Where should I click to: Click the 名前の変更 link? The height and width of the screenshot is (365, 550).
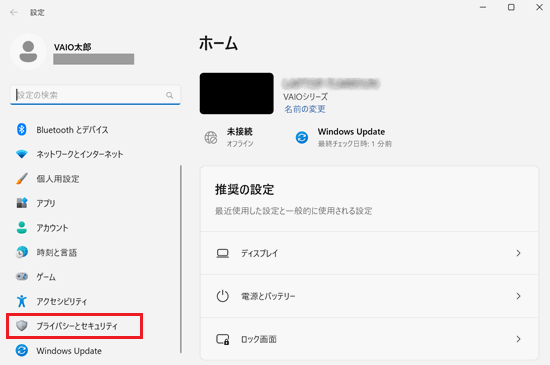305,109
